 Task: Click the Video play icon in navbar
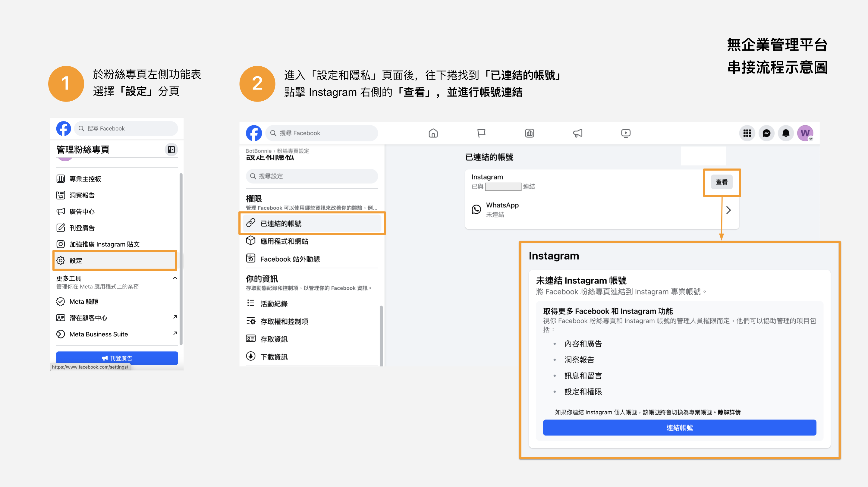(626, 133)
